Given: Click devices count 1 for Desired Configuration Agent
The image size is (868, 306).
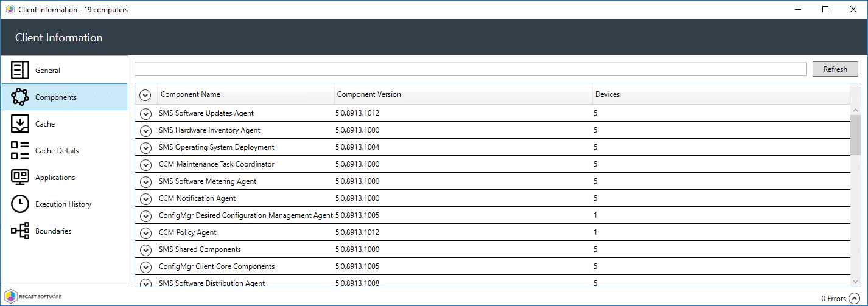Looking at the screenshot, I should tap(595, 215).
